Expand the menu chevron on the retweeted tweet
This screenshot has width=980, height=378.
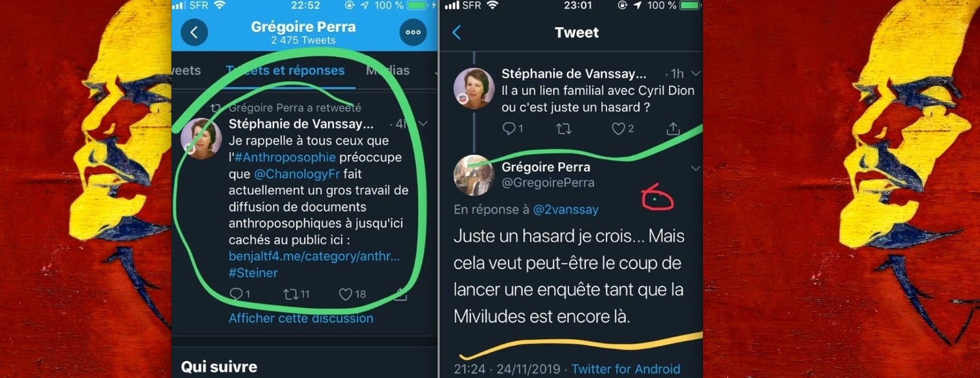pos(423,124)
